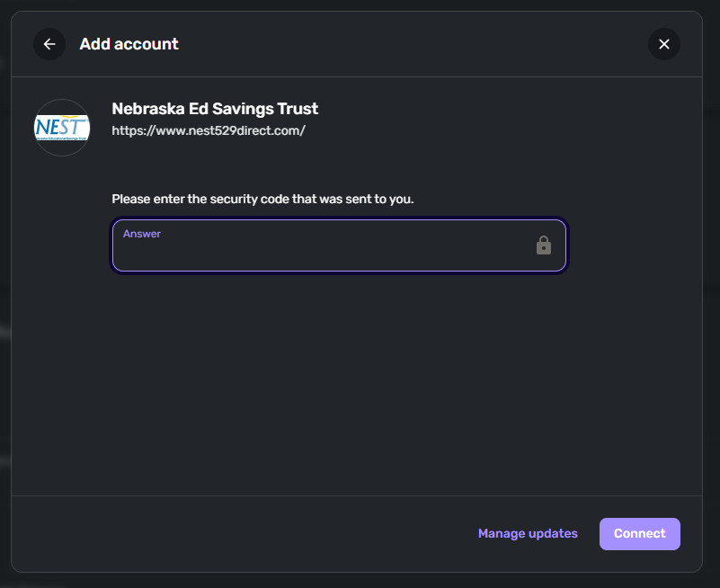Click the purple Manage updates text

coord(528,533)
